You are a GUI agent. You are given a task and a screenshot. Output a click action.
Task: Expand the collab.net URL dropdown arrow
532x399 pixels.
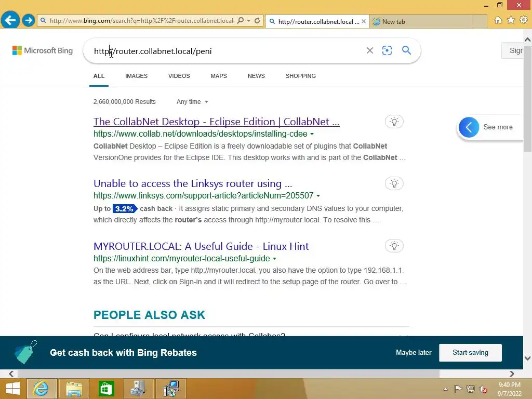pos(312,134)
